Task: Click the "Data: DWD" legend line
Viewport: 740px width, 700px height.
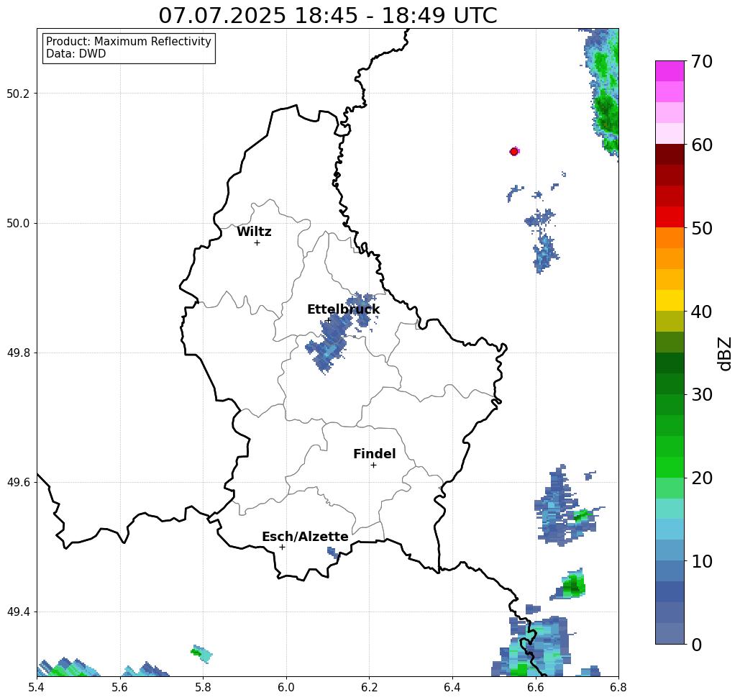Action: pos(76,54)
